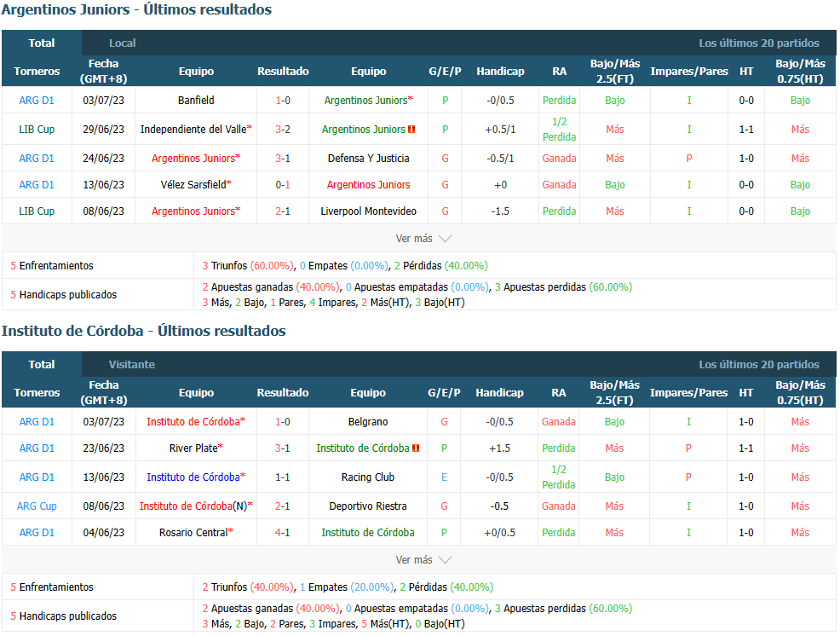Open ARG D1 link on Rosario Central row
Screen dimensions: 840x636
[x=37, y=533]
